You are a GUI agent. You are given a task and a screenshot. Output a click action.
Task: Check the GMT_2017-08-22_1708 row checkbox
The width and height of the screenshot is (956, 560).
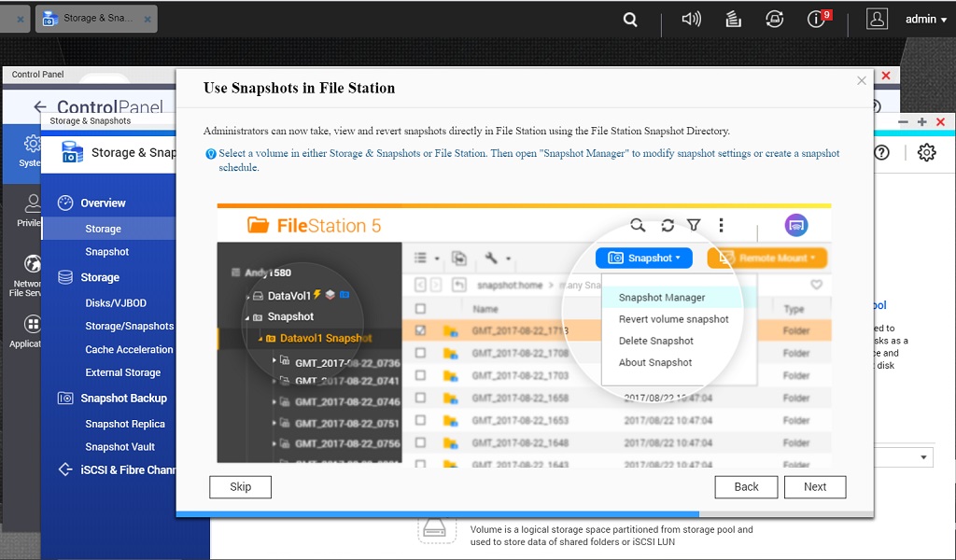[x=421, y=353]
